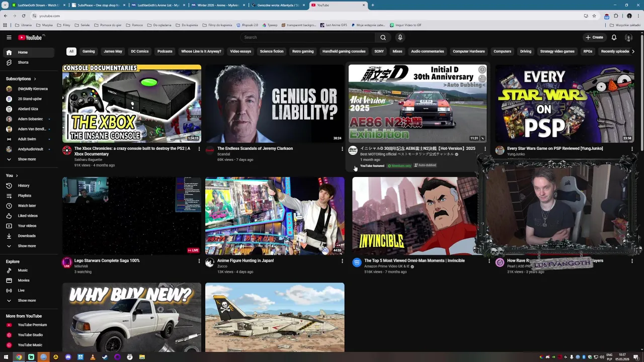Open Steam from the taskbar
The width and height of the screenshot is (644, 362).
pyautogui.click(x=105, y=357)
